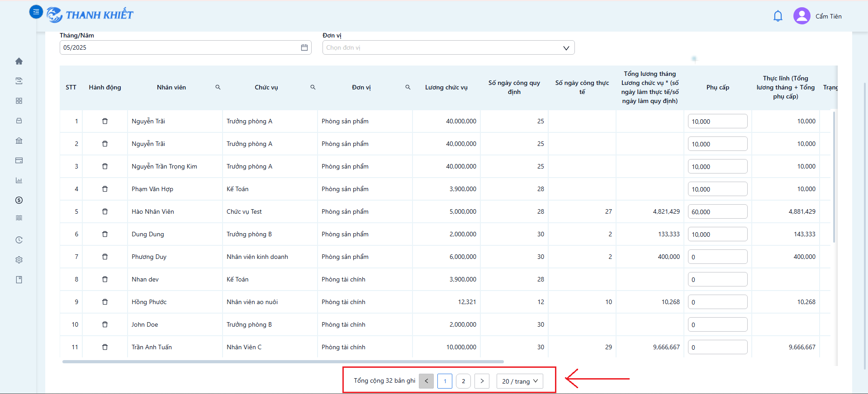Select page 1 in pagination
Screen dimensions: 868x394
445,381
